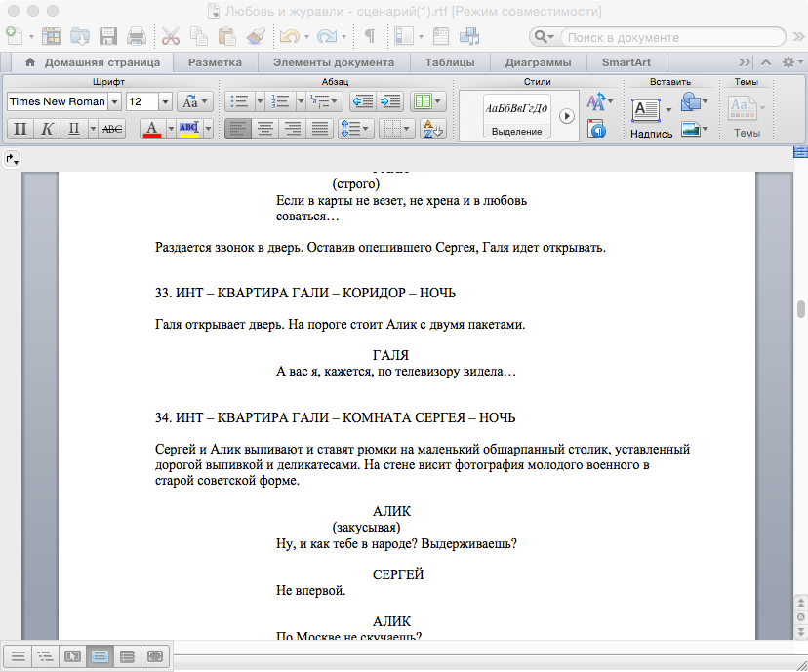This screenshot has width=808, height=672.
Task: Switch to the Разметка tab
Action: click(x=215, y=62)
